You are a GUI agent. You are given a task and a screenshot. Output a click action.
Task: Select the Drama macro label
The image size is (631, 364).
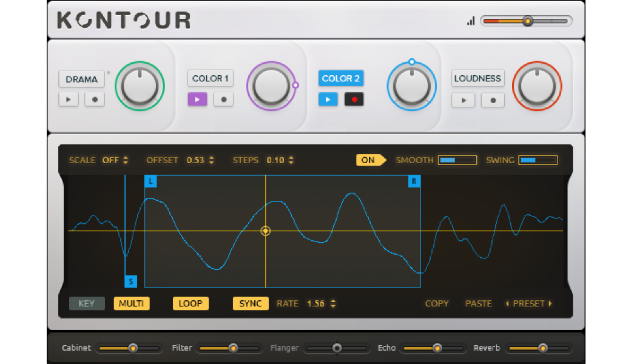(x=82, y=79)
